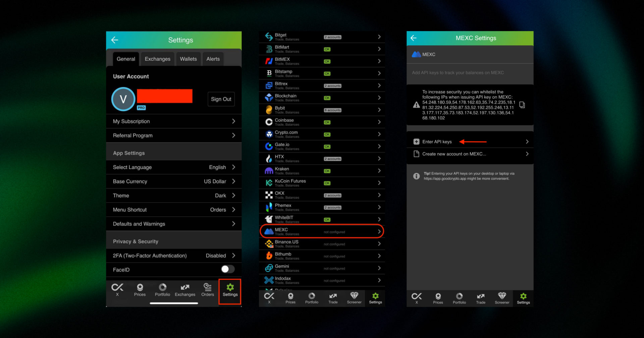Screen dimensions: 644x338
Task: Expand the Bybit accounts entry
Action: point(322,110)
